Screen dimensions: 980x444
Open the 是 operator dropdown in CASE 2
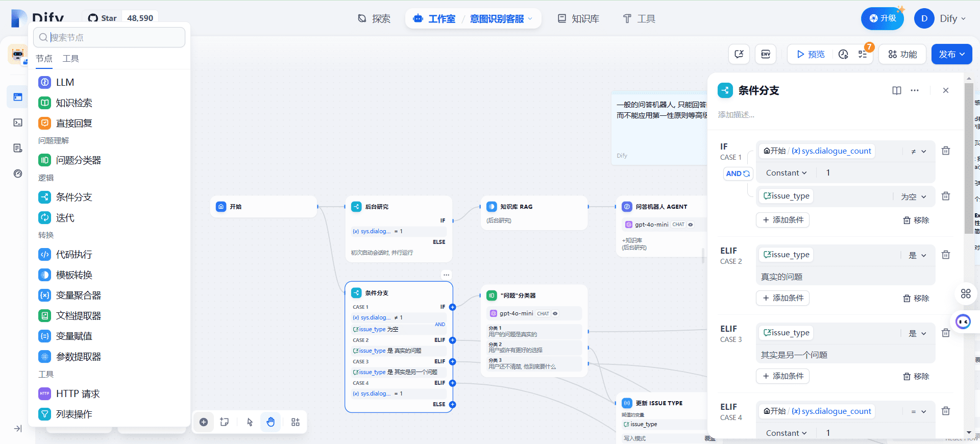point(917,255)
